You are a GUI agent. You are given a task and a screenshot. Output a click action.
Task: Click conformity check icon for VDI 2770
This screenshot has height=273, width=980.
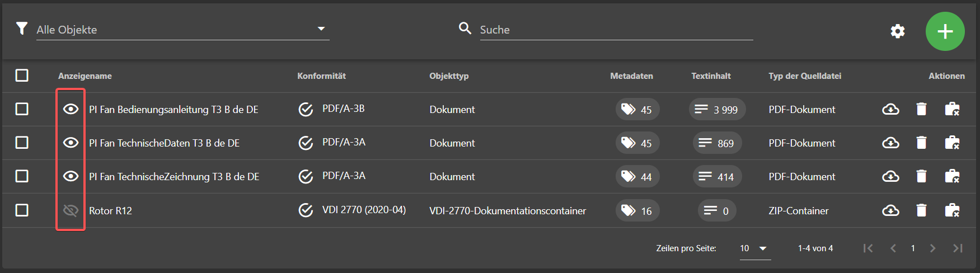tap(306, 210)
